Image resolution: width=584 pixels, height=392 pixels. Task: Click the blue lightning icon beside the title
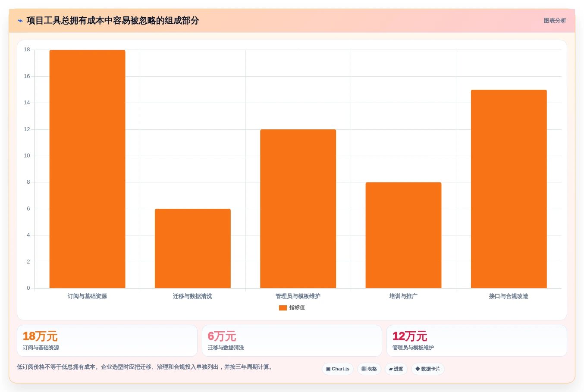20,21
